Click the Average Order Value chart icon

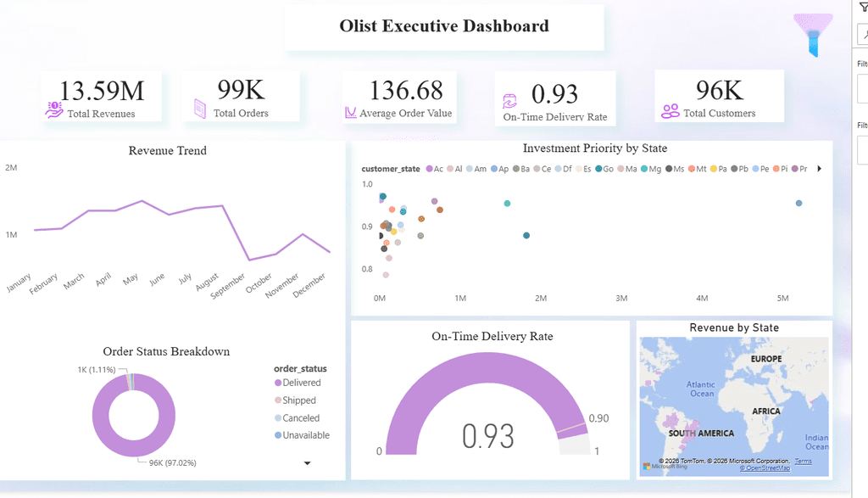(350, 113)
